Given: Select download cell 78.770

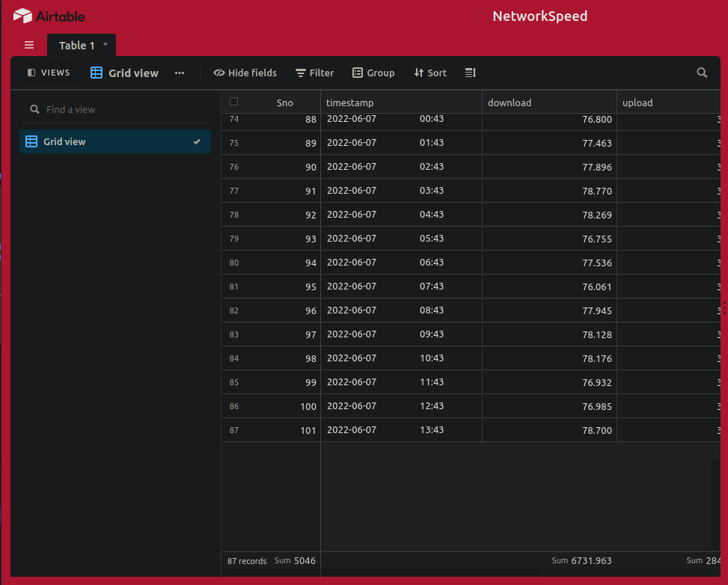Looking at the screenshot, I should 549,191.
